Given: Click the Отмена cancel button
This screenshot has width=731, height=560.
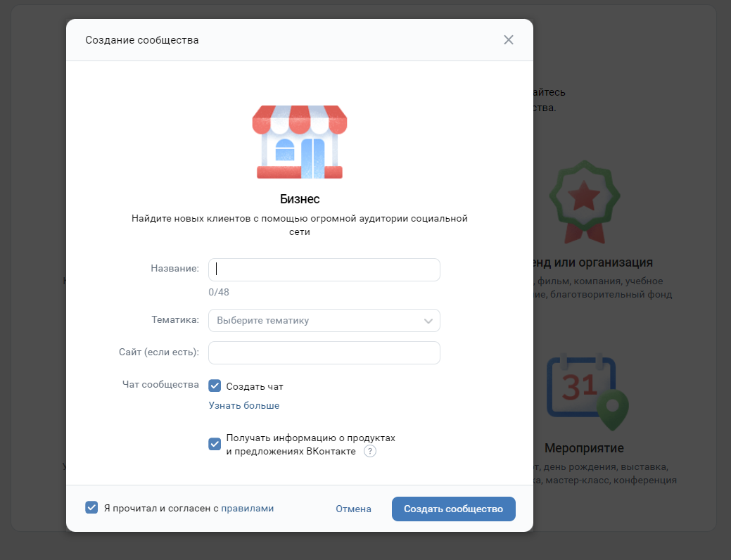Looking at the screenshot, I should click(x=353, y=509).
